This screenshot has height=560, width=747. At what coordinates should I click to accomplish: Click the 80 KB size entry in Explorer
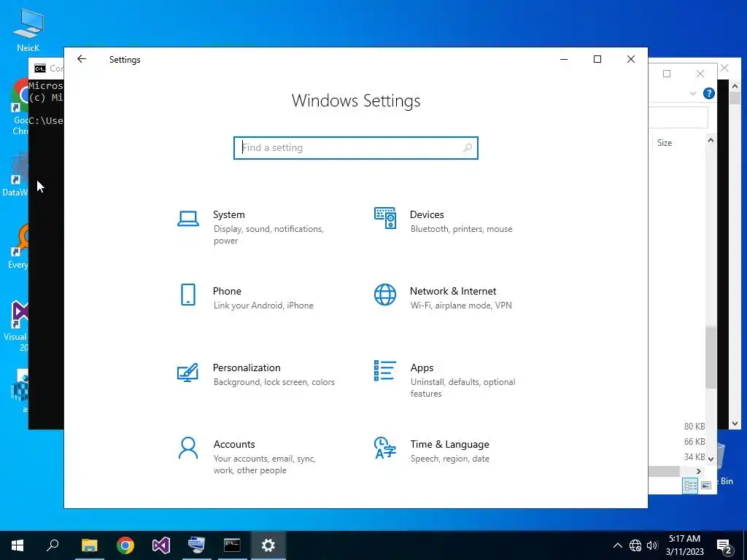(694, 426)
